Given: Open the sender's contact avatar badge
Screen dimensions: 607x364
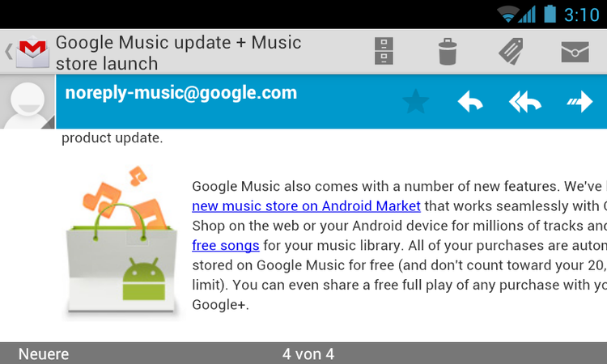Looking at the screenshot, I should (28, 102).
